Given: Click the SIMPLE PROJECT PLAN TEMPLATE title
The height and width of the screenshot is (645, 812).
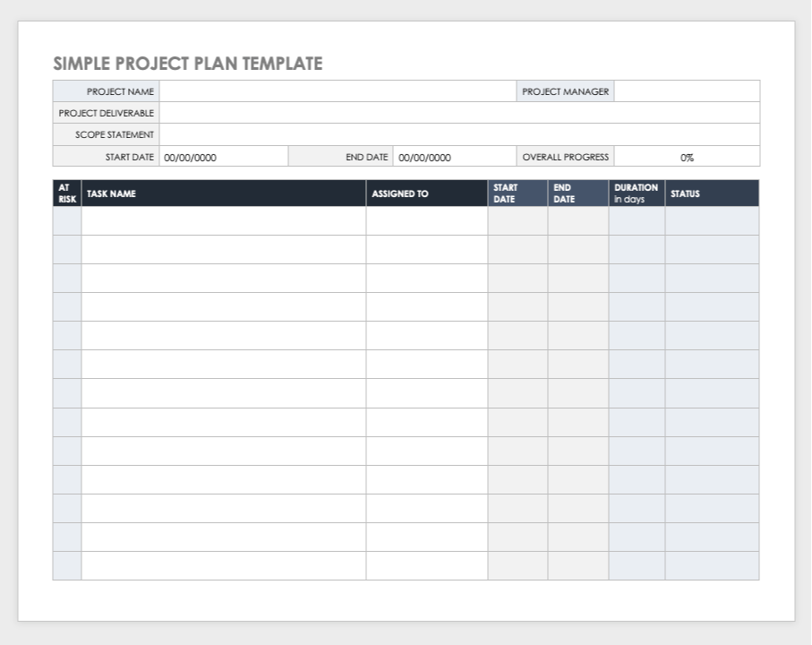Looking at the screenshot, I should (186, 64).
